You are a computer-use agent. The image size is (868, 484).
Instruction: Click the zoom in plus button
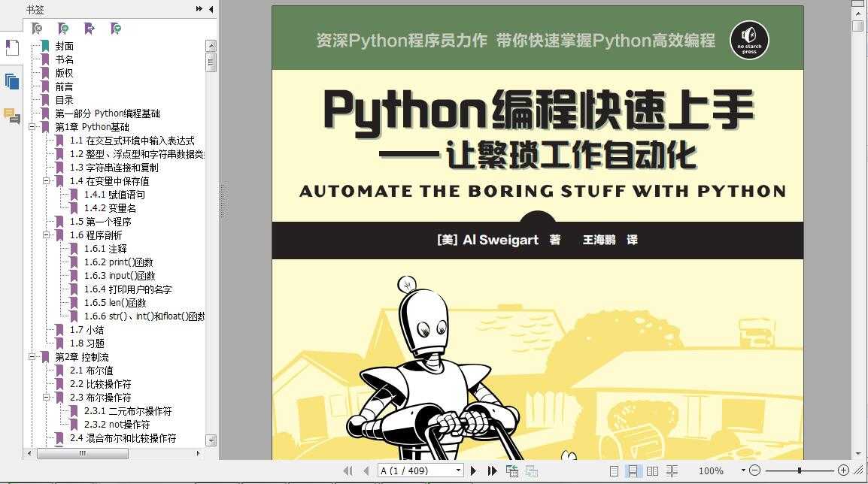click(x=843, y=470)
